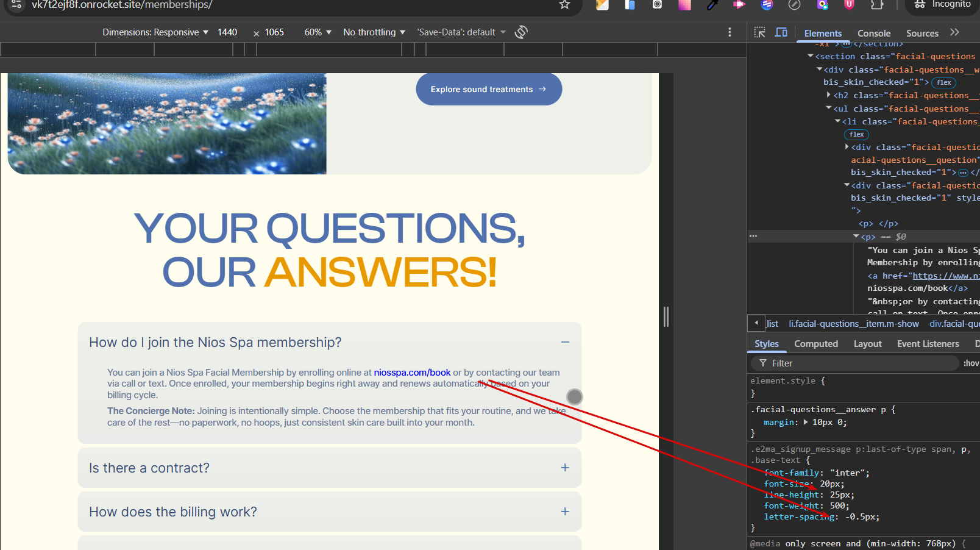Switch to the Elements tab

click(823, 34)
